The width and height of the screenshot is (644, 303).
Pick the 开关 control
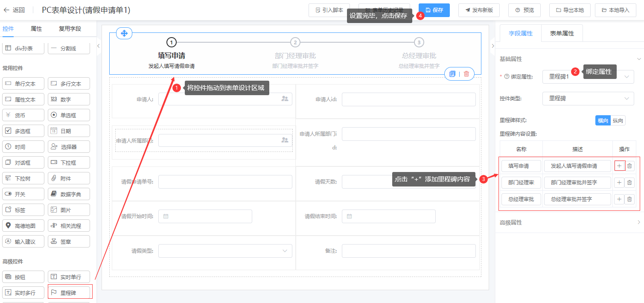(x=23, y=194)
